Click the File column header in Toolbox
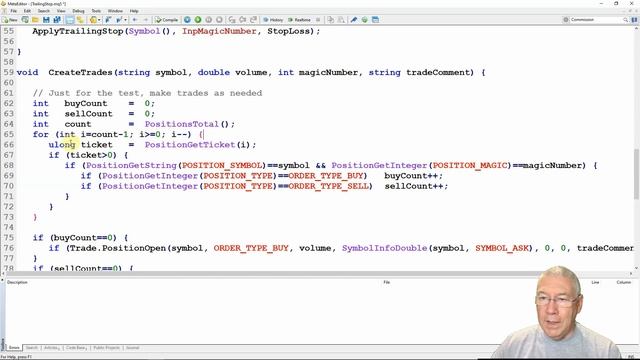Viewport: 640px width, 360px height. 387,282
